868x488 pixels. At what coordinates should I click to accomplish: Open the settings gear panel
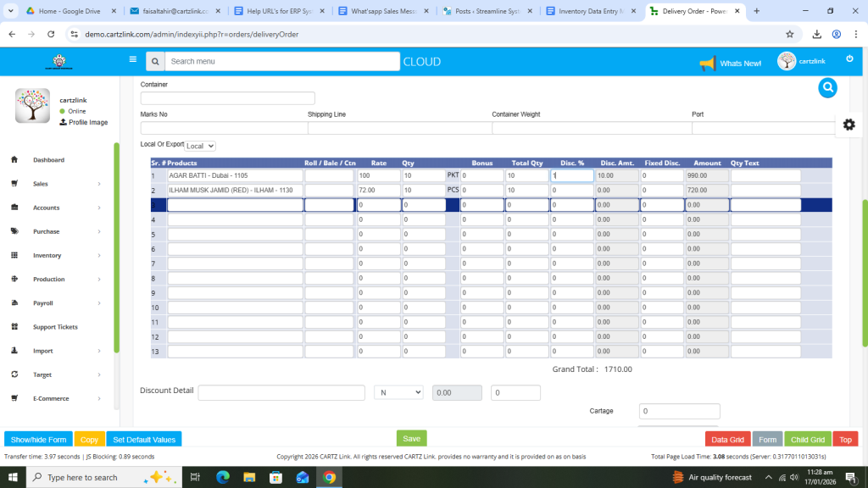click(x=849, y=125)
